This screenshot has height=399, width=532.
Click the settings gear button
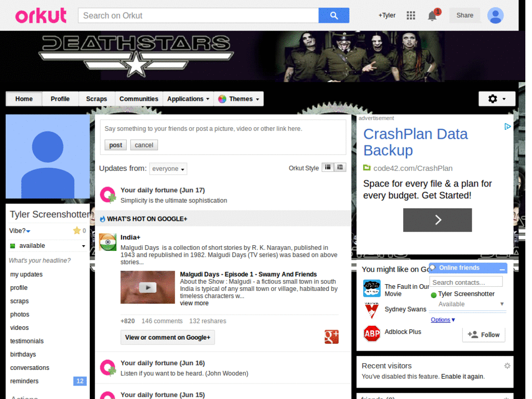497,99
